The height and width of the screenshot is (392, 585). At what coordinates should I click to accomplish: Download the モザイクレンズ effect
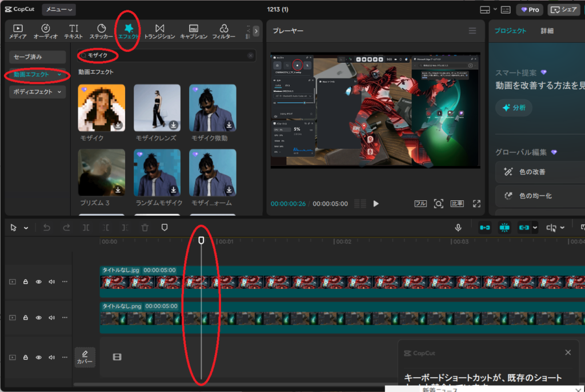pyautogui.click(x=174, y=125)
